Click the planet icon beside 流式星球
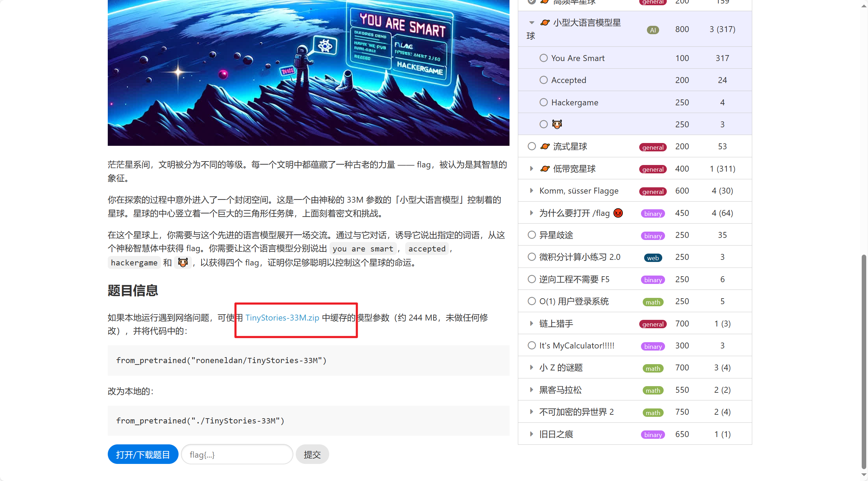868x481 pixels. tap(545, 146)
